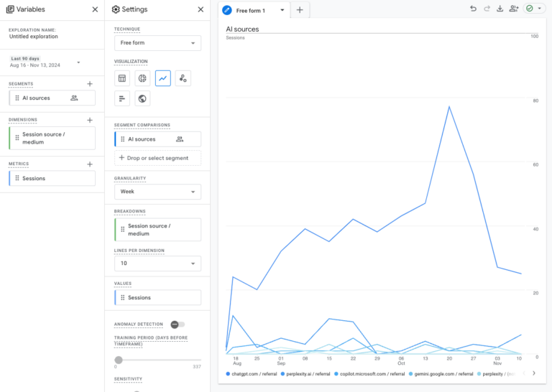Open the Lines per dimension dropdown
Viewport: 552px width, 392px height.
point(157,263)
